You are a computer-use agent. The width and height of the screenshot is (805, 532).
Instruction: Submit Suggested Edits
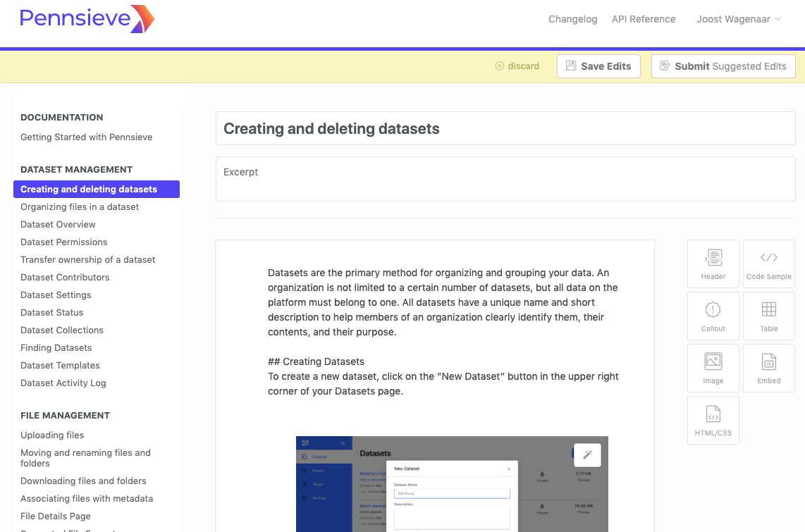click(723, 66)
